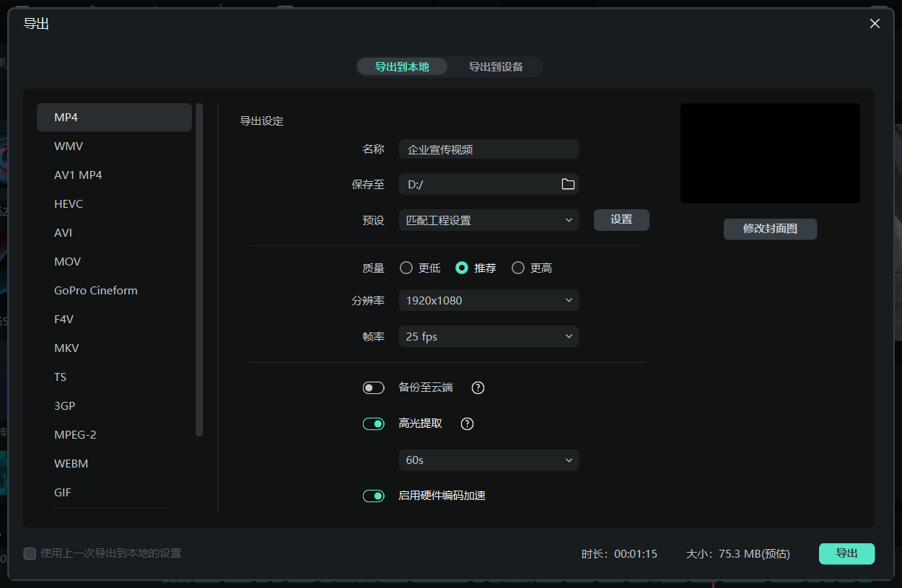The image size is (902, 588).
Task: Check 使用上一次导出到本地的设置
Action: click(30, 553)
